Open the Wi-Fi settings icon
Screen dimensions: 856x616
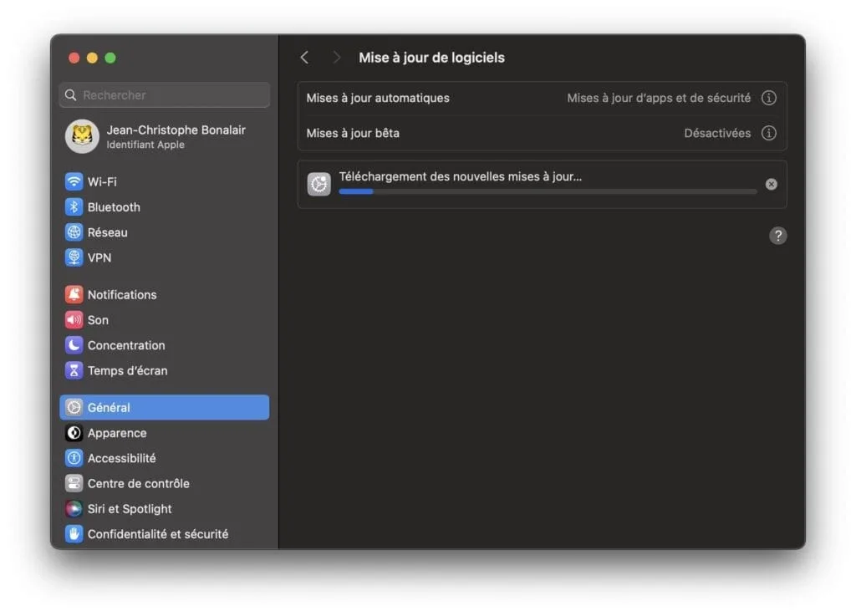(74, 181)
